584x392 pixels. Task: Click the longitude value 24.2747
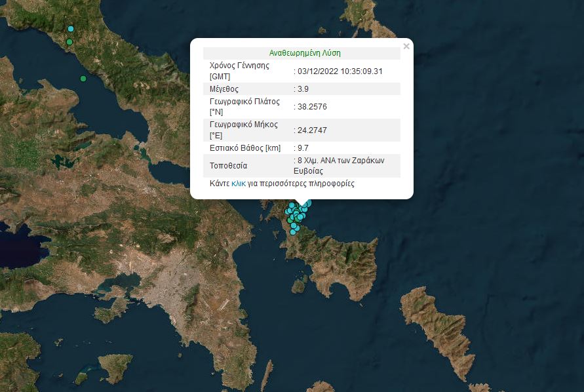coord(312,130)
